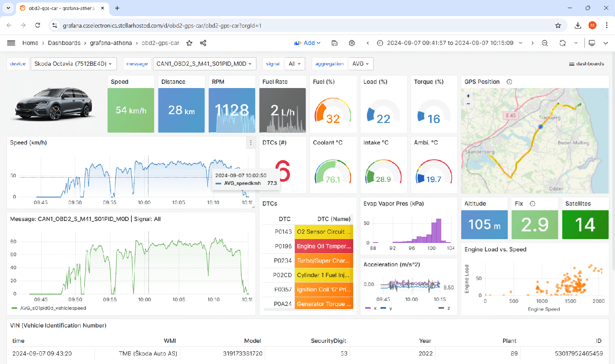Open a new browser tab
The height and width of the screenshot is (364, 615).
tap(117, 8)
